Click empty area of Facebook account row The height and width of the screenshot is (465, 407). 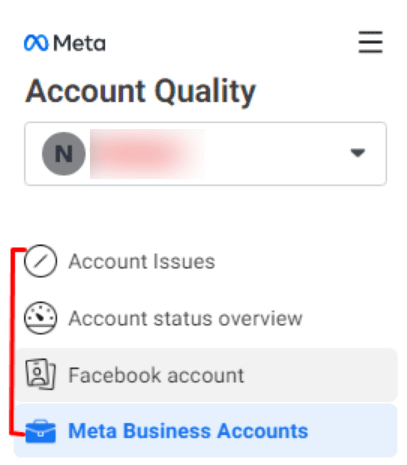click(320, 375)
